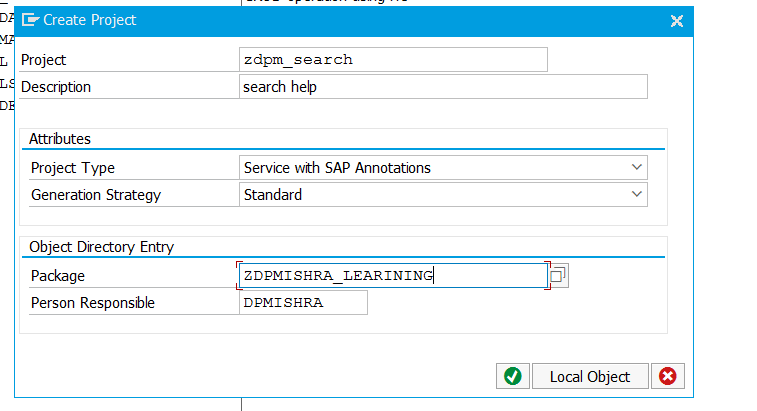The image size is (757, 411).
Task: Open Generation Strategy dropdown
Action: [x=636, y=194]
